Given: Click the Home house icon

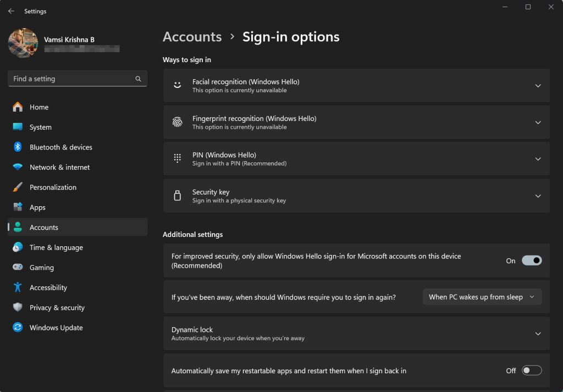Looking at the screenshot, I should 18,107.
